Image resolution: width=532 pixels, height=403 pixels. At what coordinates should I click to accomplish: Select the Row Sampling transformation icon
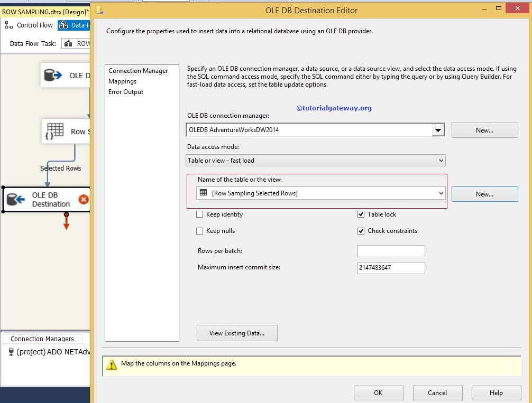coord(54,131)
